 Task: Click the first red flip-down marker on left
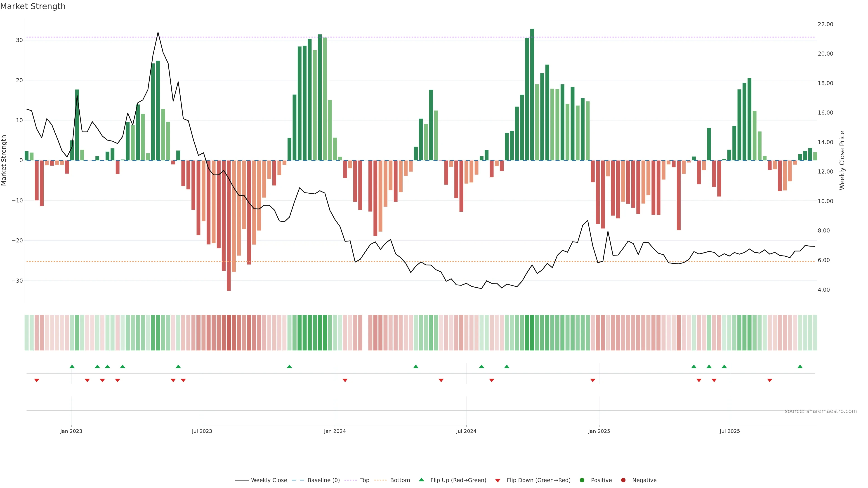pyautogui.click(x=37, y=380)
